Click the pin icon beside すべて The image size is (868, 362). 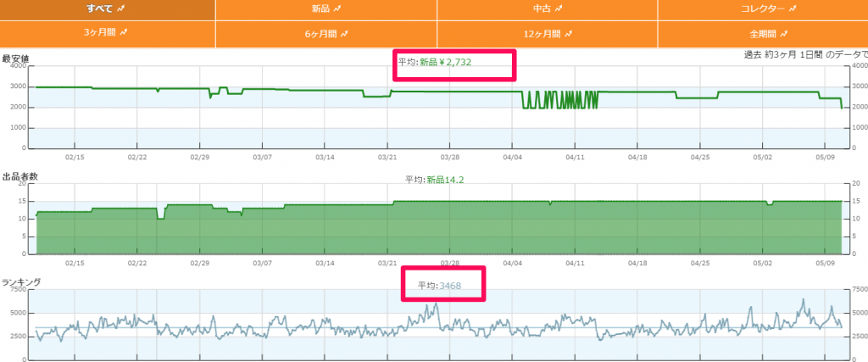click(121, 8)
